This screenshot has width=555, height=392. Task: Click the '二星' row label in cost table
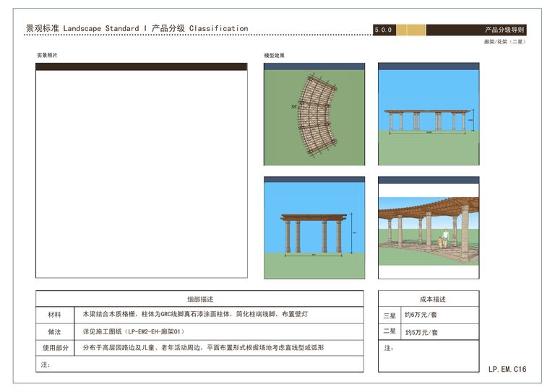(390, 331)
